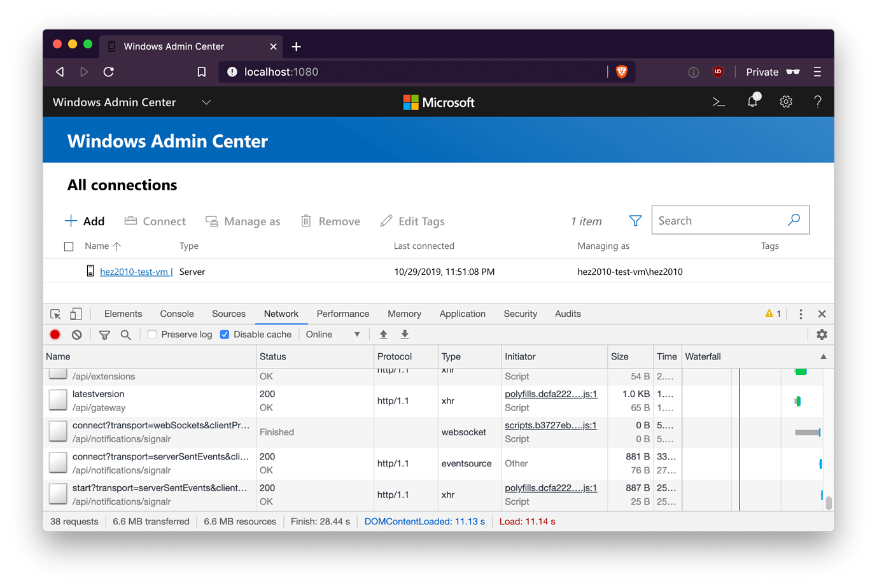Click the Edit Tags button
The image size is (877, 588).
(x=412, y=221)
